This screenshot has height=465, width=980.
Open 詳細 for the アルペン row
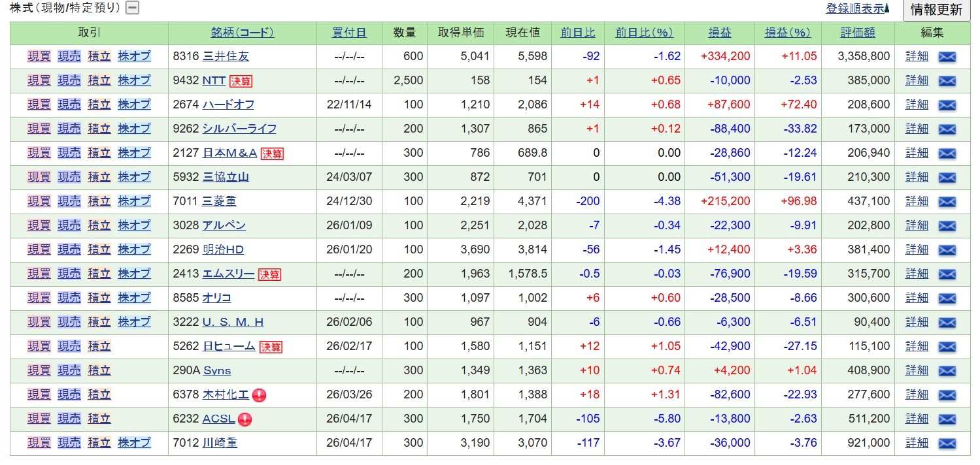click(917, 225)
